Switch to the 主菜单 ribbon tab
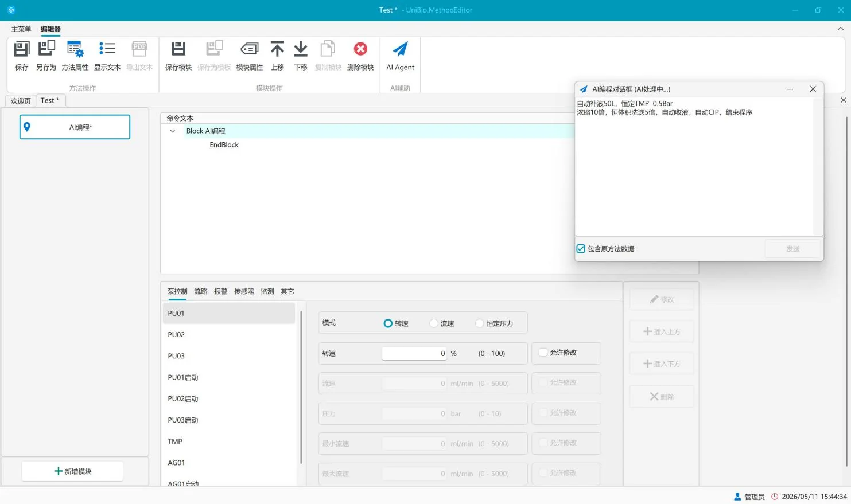The height and width of the screenshot is (504, 851). click(21, 29)
